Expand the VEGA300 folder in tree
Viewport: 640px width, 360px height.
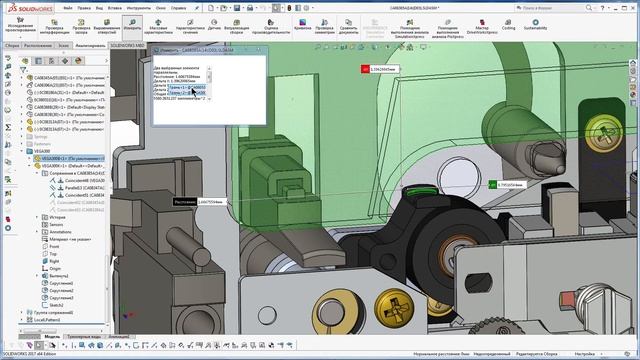coord(22,151)
